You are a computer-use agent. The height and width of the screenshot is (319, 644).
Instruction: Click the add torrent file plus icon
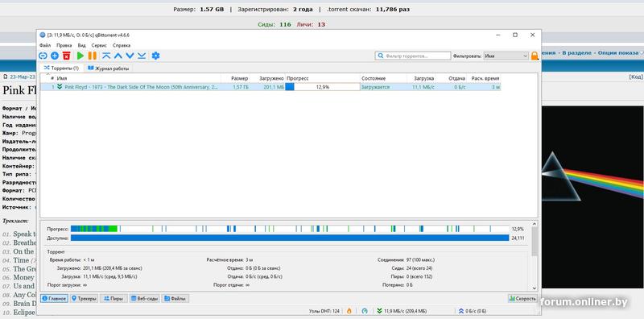tap(55, 56)
